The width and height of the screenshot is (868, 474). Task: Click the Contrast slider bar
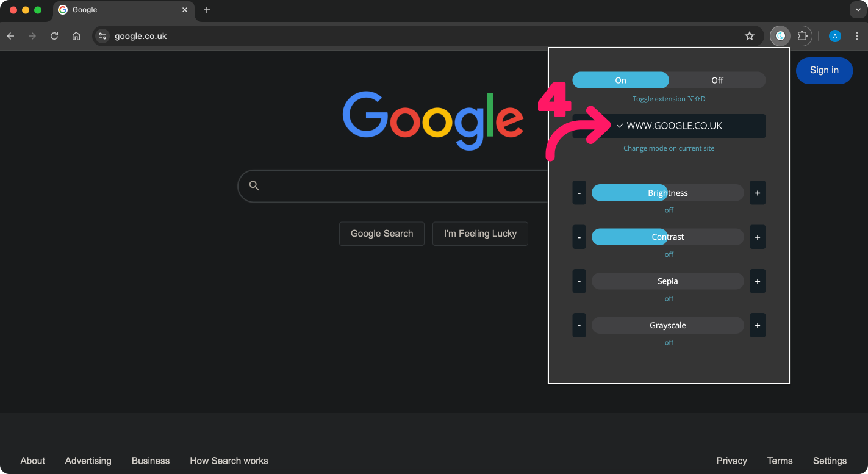667,237
